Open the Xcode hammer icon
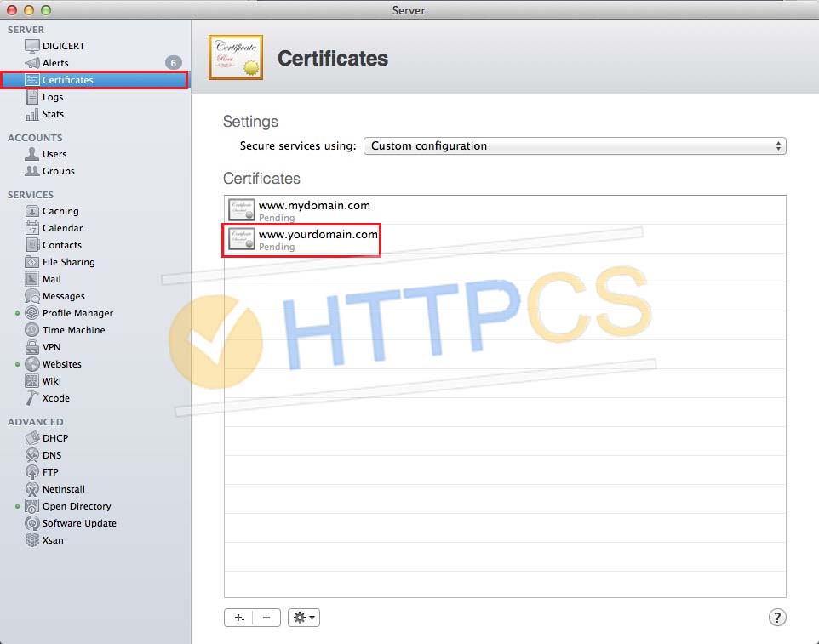Viewport: 819px width, 644px height. (31, 398)
